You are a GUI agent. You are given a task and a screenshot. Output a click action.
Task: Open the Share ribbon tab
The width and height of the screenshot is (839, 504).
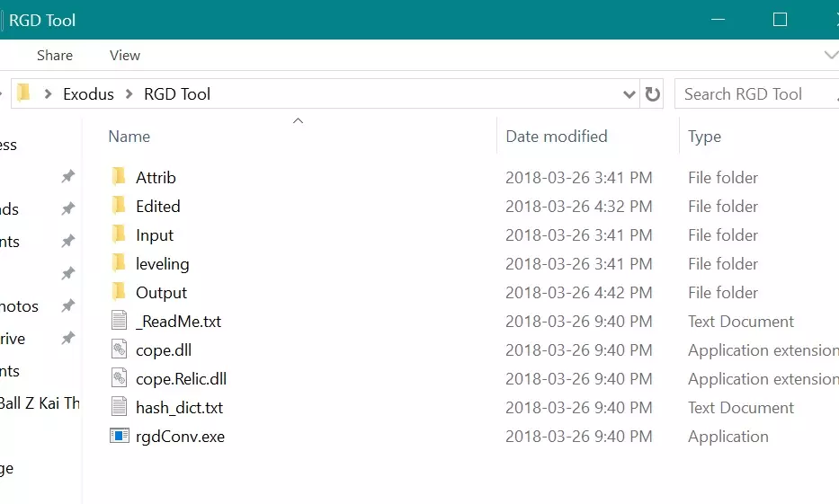tap(55, 55)
